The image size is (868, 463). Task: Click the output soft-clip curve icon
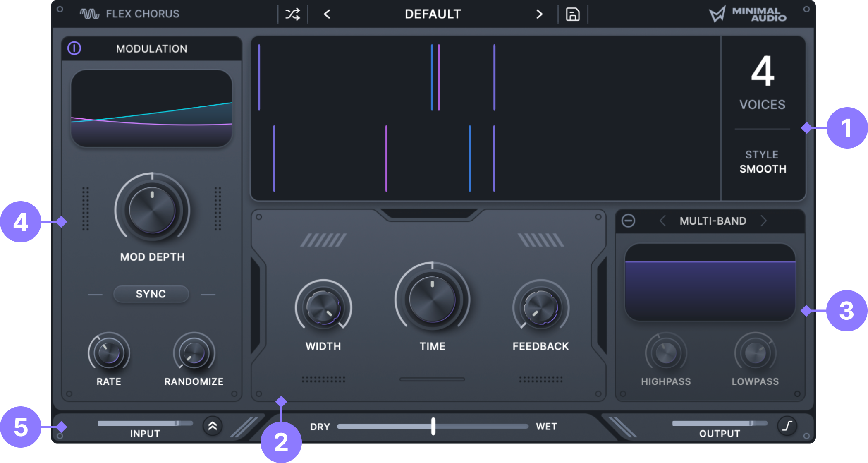tap(787, 426)
